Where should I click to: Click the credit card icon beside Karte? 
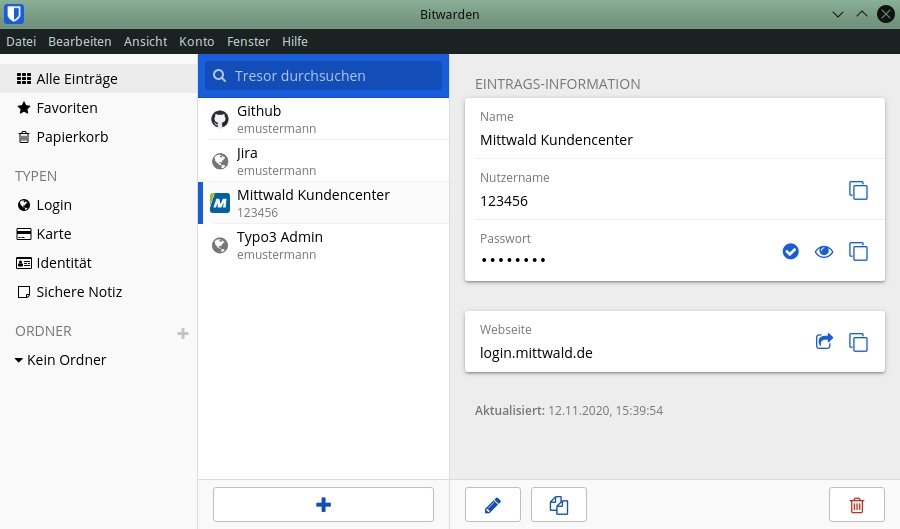pos(24,234)
